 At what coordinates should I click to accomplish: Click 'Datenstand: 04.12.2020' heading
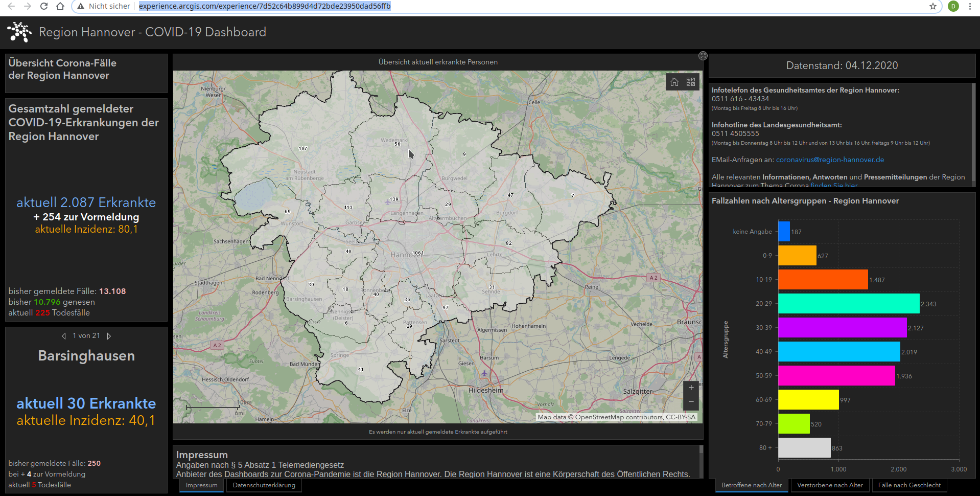[842, 65]
